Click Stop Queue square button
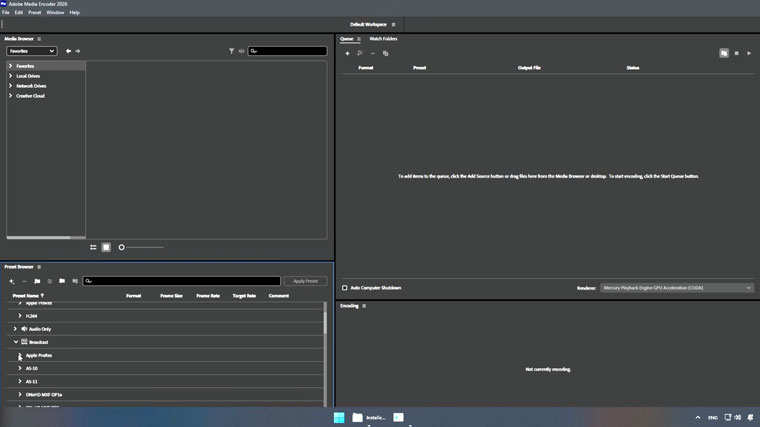This screenshot has width=760, height=427. (736, 53)
